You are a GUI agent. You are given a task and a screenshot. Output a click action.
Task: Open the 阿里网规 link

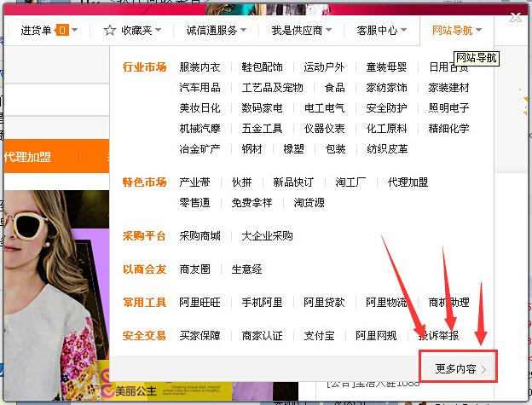376,336
